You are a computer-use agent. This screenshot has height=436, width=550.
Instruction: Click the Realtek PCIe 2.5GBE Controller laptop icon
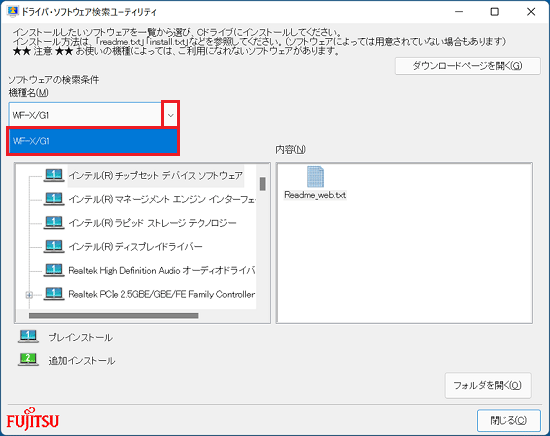point(54,294)
